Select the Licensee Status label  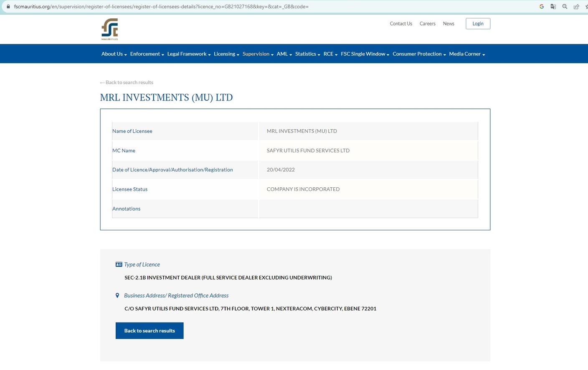click(130, 189)
